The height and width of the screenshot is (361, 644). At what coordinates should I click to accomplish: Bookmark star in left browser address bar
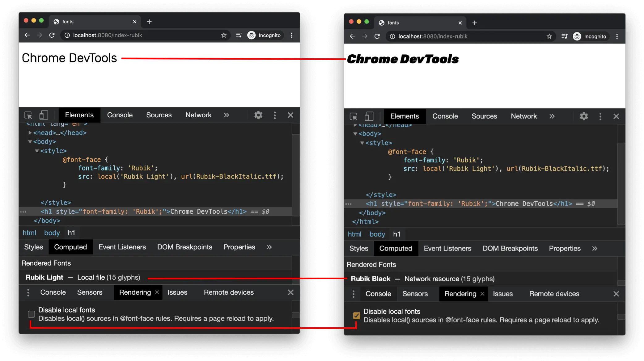click(224, 35)
